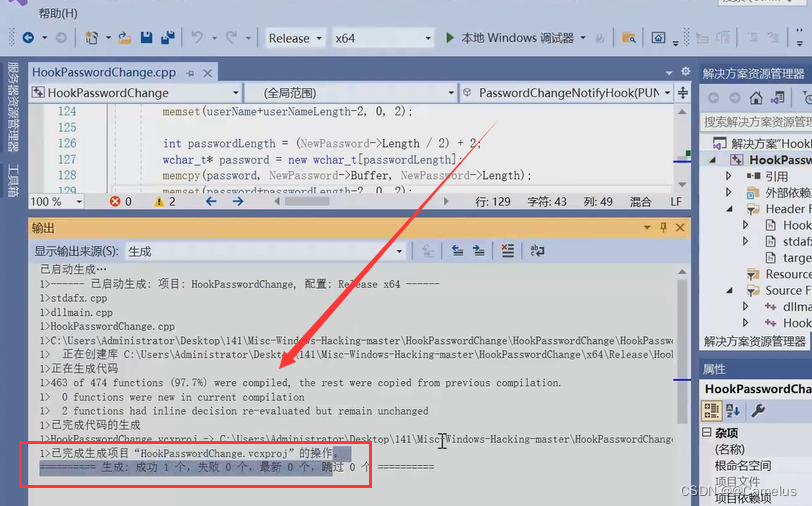Click the Solution Explorer back arrow
812x506 pixels.
pyautogui.click(x=714, y=97)
